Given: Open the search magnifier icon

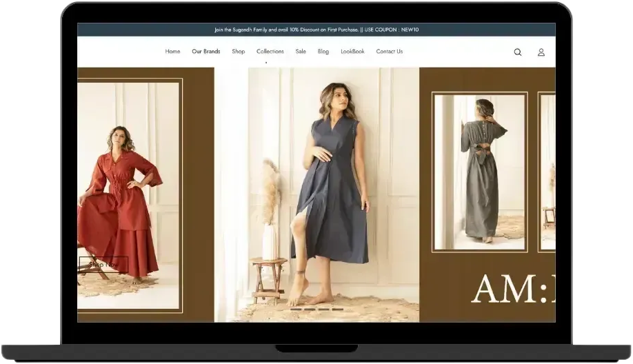Looking at the screenshot, I should click(517, 52).
